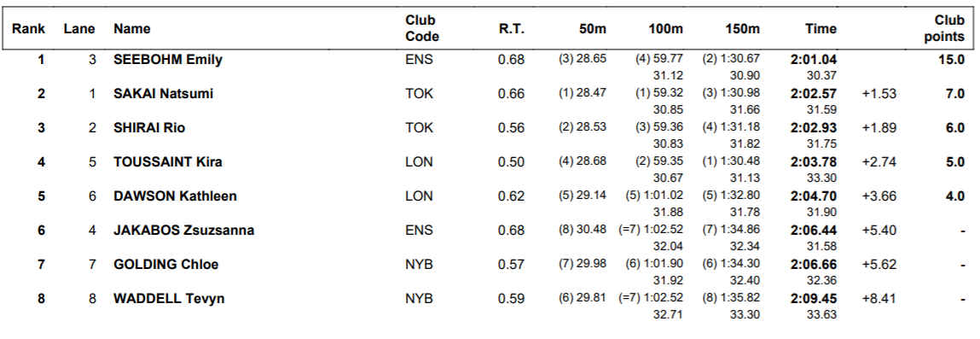Click JAKABOS Zsuzsanna's name
980x339 pixels.
183,231
